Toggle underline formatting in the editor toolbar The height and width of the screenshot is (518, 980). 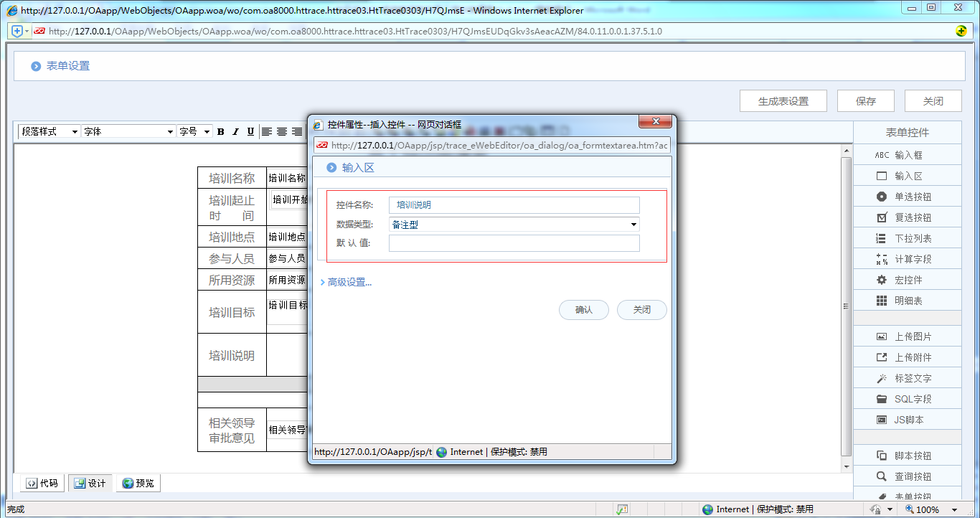249,131
